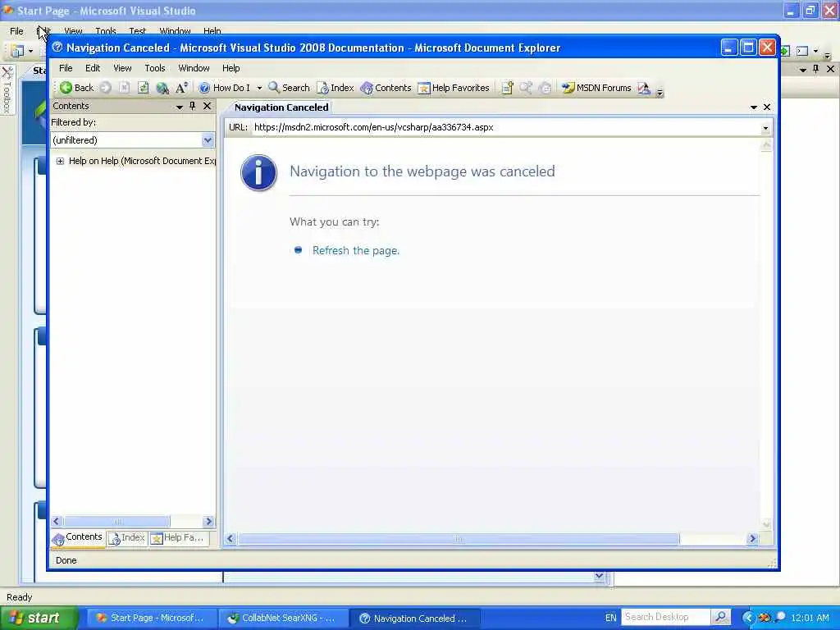The height and width of the screenshot is (630, 840).
Task: Click the File menu in Visual Studio
Action: [x=16, y=31]
